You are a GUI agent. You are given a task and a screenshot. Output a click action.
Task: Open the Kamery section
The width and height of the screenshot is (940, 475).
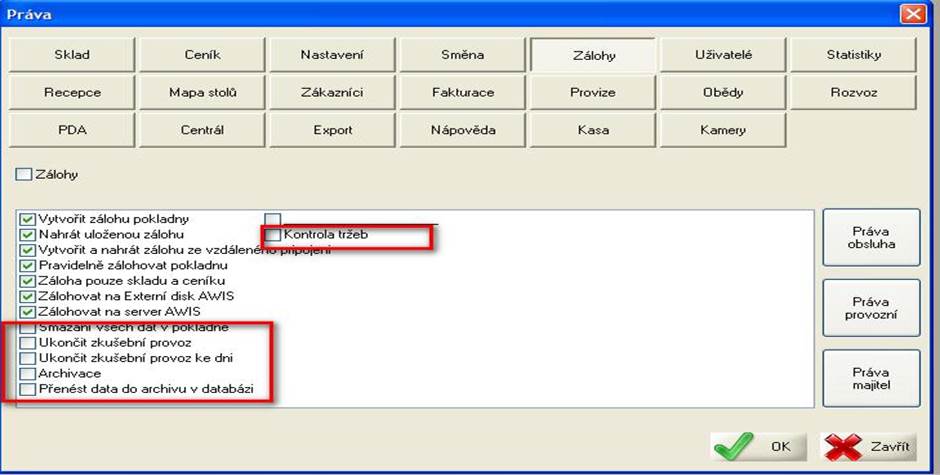click(723, 130)
